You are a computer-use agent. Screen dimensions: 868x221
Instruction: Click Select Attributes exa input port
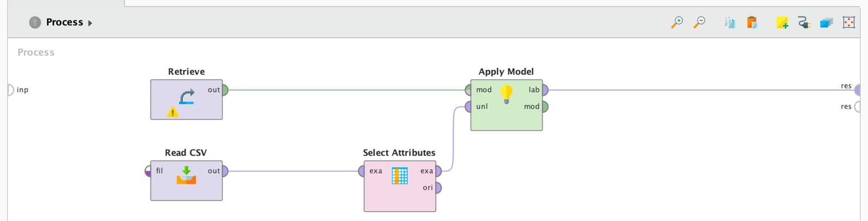pos(361,171)
